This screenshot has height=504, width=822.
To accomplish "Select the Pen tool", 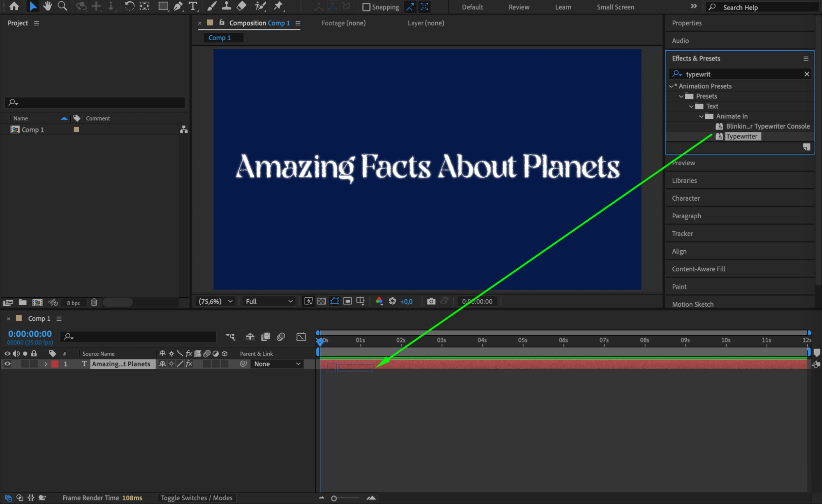I will pos(178,6).
